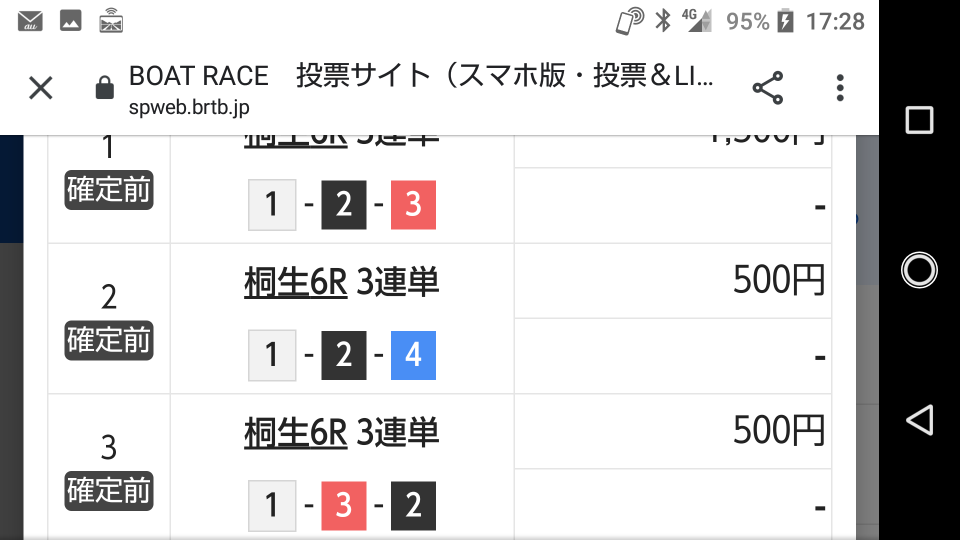
Task: Tap 確定前 badge in row 3
Action: pos(109,490)
